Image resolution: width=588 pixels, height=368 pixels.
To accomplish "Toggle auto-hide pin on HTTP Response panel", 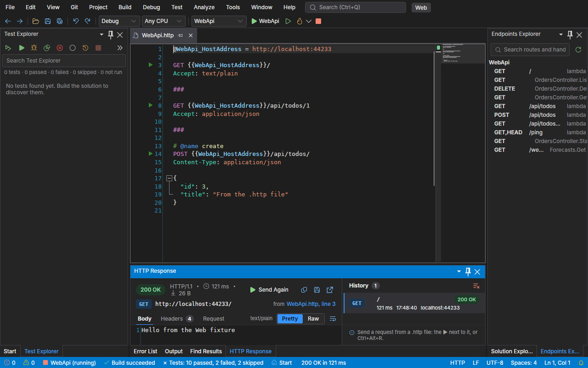I will 468,271.
